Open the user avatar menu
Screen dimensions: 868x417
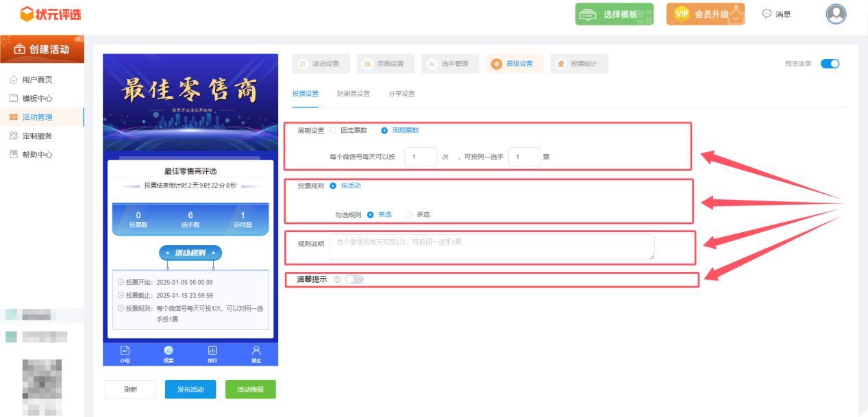836,14
